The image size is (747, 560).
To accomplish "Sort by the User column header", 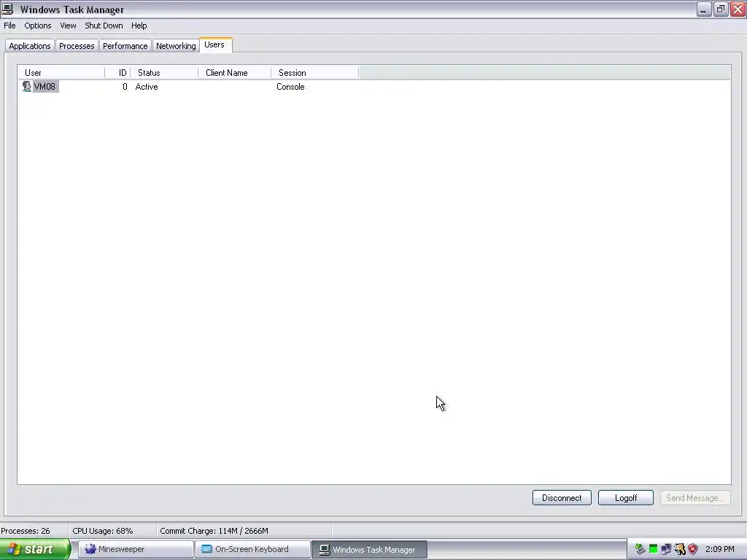I will [61, 73].
